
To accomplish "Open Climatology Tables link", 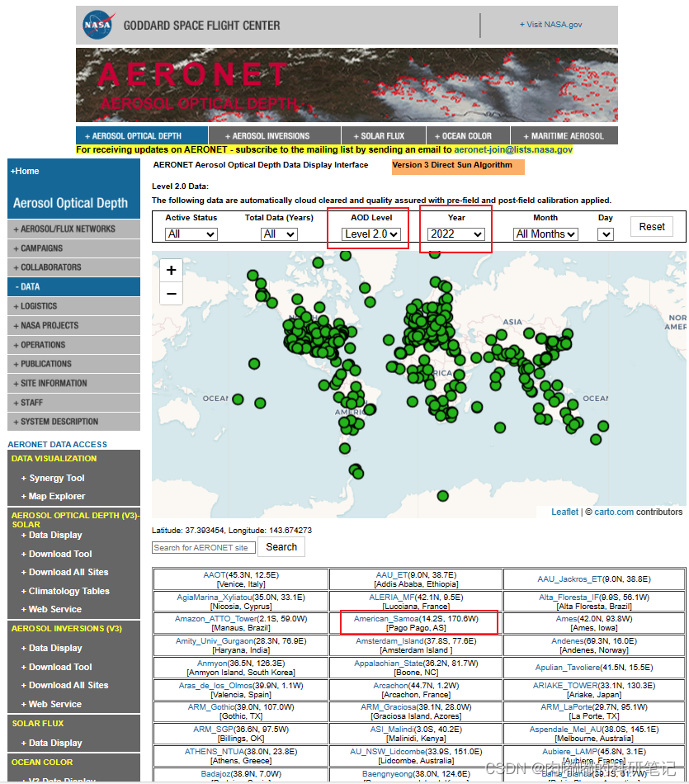I will click(65, 591).
